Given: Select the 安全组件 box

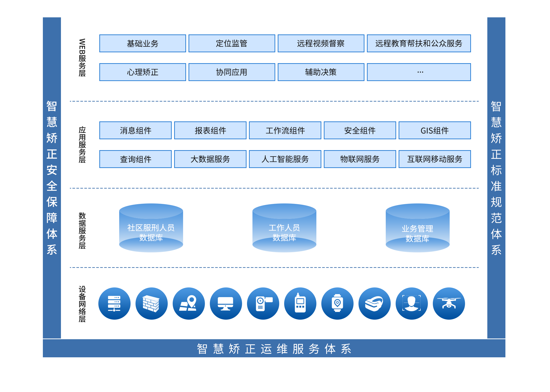Looking at the screenshot, I should 360,130.
